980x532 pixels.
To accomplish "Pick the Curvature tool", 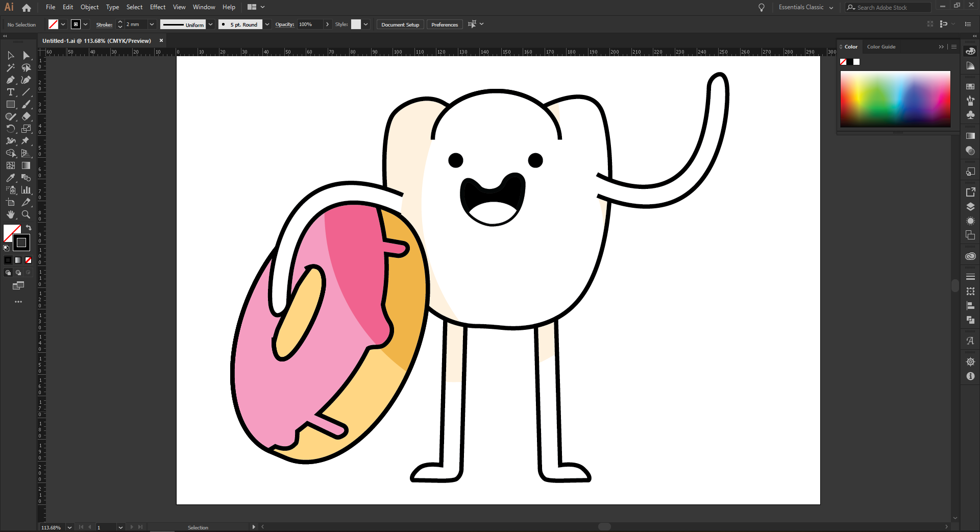I will [26, 80].
